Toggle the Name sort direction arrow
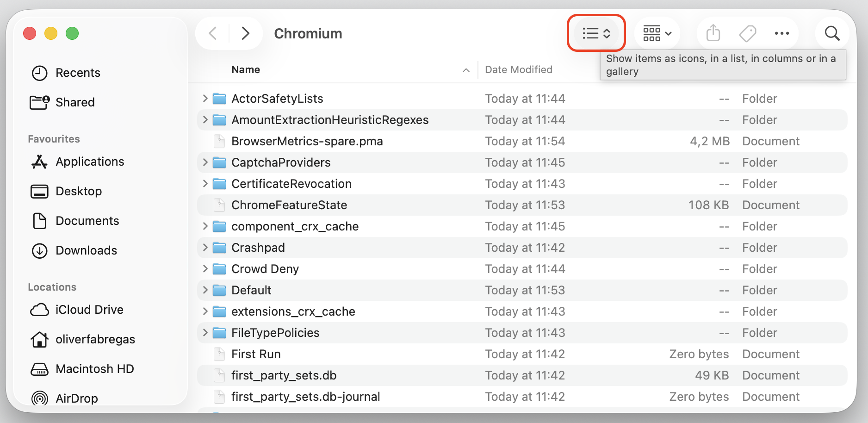This screenshot has width=868, height=423. point(466,70)
